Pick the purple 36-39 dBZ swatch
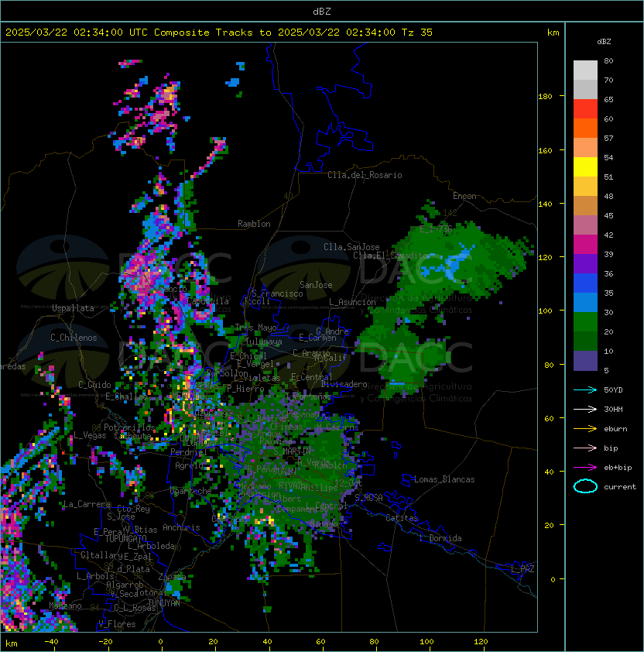 point(585,263)
